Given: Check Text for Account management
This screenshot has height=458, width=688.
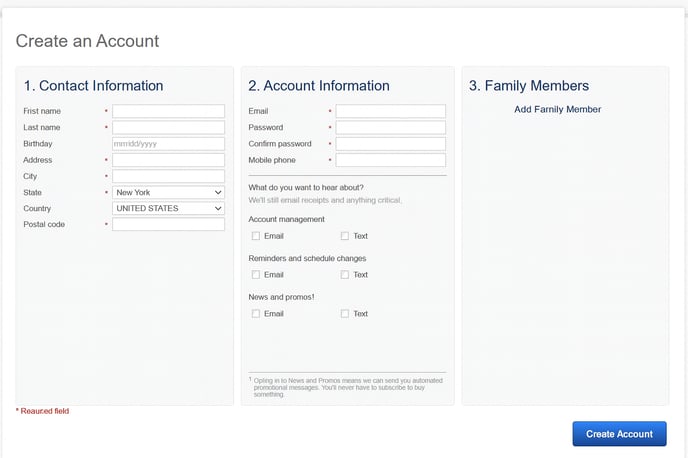Looking at the screenshot, I should pyautogui.click(x=345, y=236).
